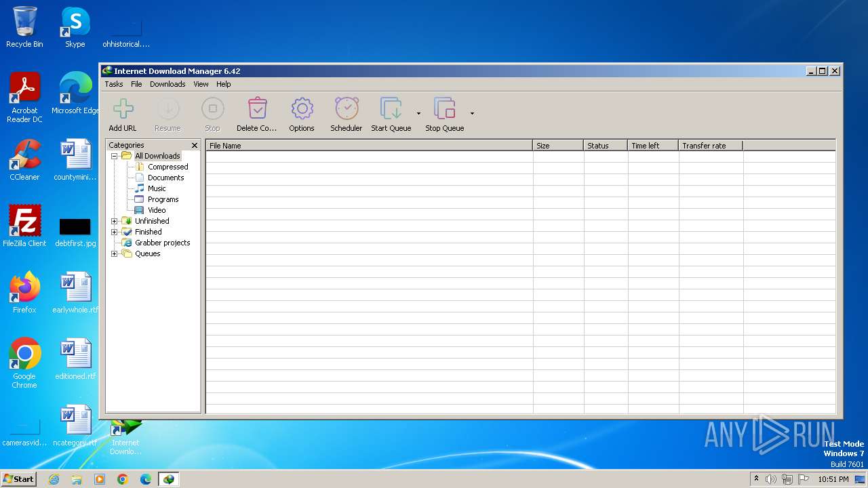868x488 pixels.
Task: Select Microsoft Edge desktop icon
Action: point(75,94)
